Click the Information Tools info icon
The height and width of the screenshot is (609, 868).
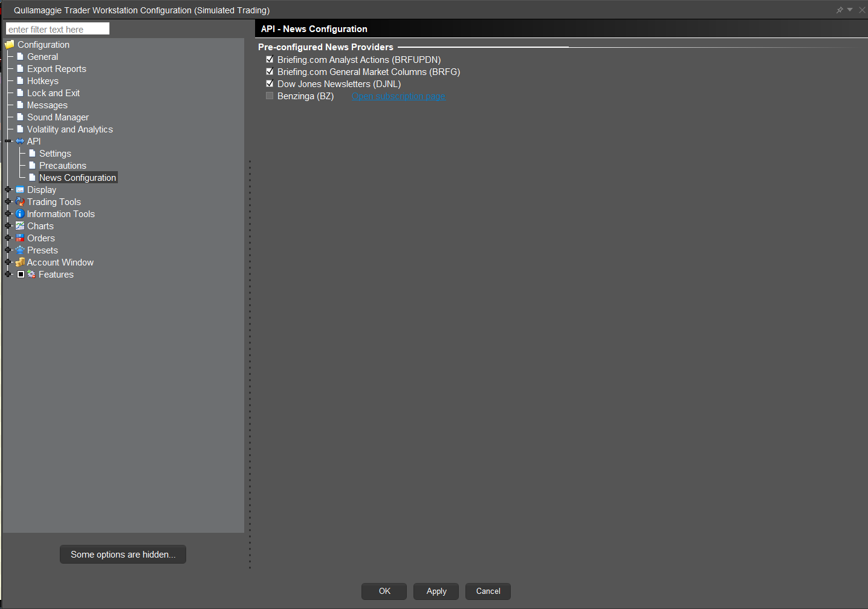pos(20,214)
